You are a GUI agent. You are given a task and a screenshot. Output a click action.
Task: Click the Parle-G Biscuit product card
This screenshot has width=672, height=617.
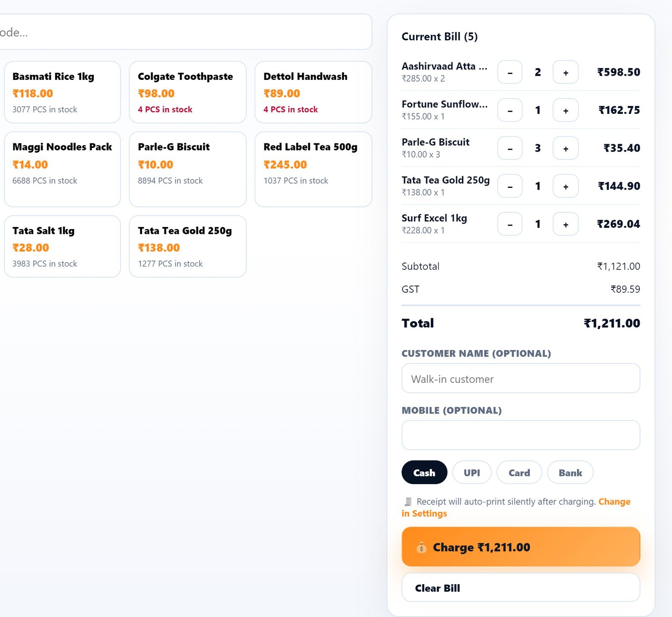pyautogui.click(x=188, y=169)
